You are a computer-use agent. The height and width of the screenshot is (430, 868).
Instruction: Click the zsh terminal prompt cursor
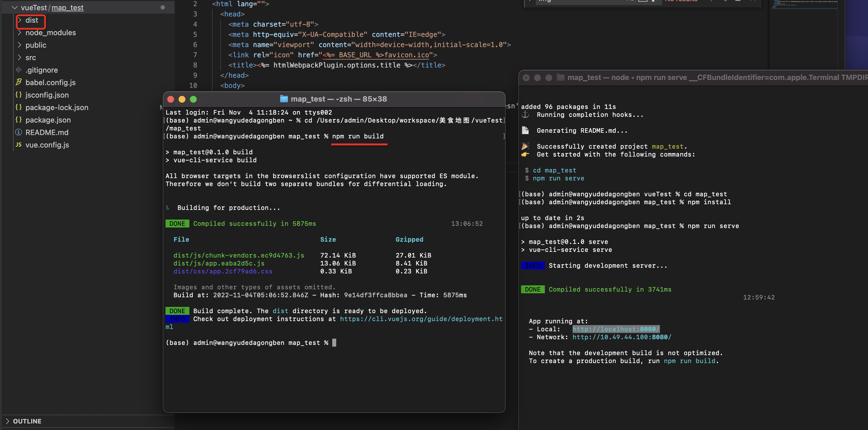(334, 343)
